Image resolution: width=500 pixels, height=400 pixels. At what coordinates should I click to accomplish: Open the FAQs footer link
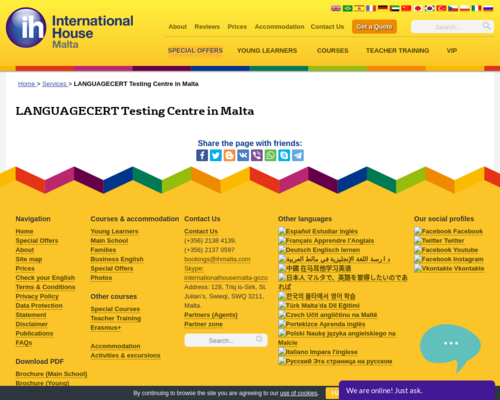coord(24,343)
